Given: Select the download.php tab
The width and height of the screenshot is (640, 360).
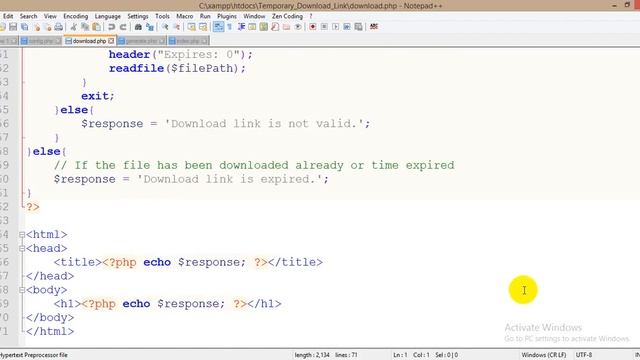Looking at the screenshot, I should pos(89,41).
